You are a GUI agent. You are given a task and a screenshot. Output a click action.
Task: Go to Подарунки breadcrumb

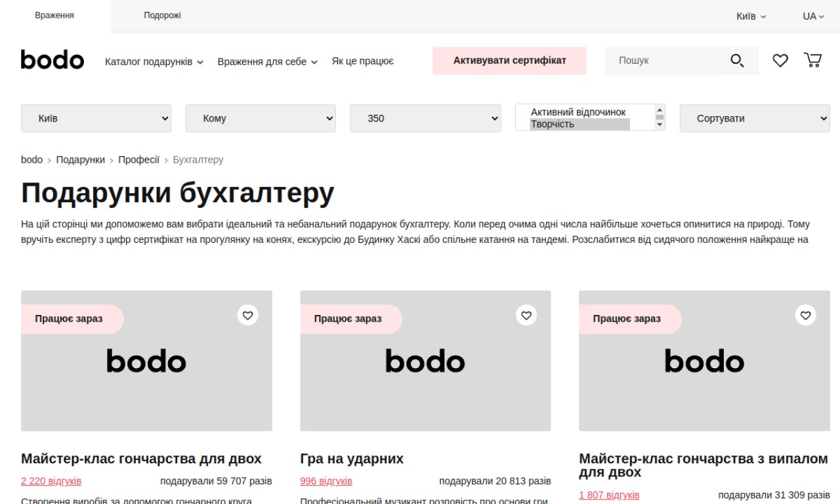pos(80,159)
